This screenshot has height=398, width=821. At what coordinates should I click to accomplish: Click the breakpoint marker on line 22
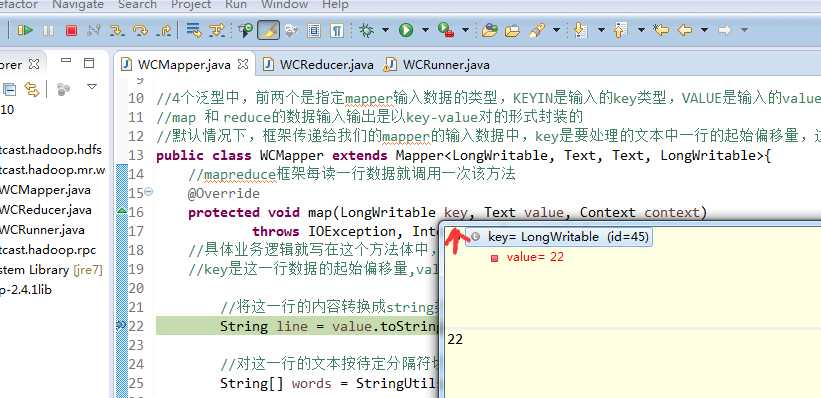tap(121, 326)
